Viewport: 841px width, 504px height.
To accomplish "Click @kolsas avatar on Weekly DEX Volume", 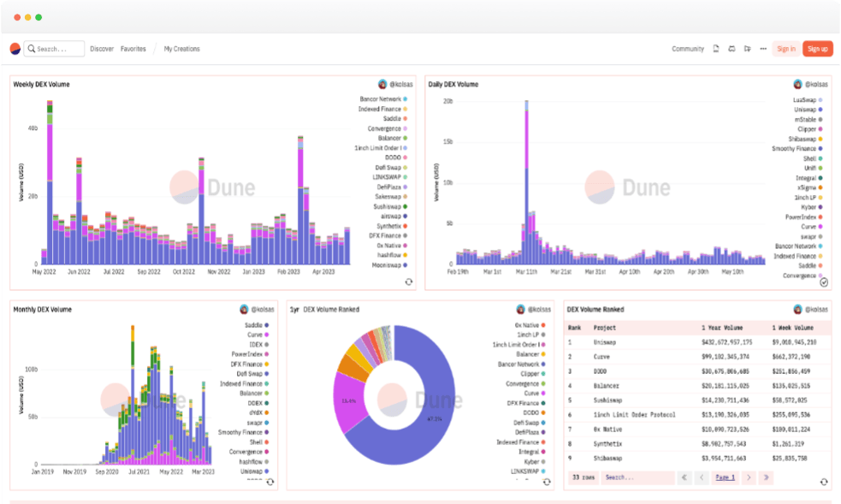I will coord(382,85).
